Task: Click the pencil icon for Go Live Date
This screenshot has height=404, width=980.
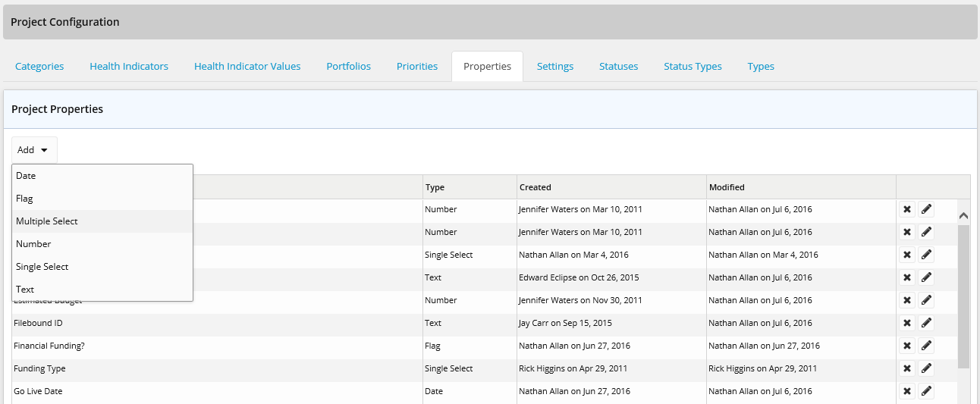Action: tap(926, 391)
